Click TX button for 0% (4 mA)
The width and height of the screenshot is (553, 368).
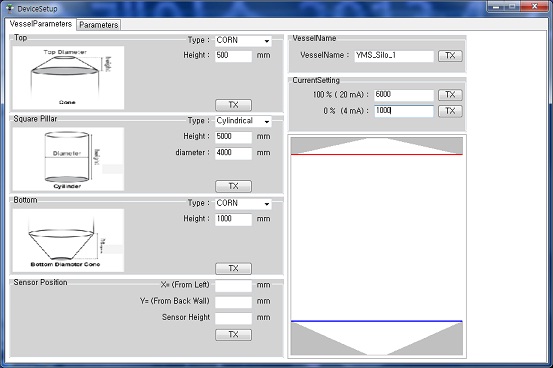coord(450,111)
